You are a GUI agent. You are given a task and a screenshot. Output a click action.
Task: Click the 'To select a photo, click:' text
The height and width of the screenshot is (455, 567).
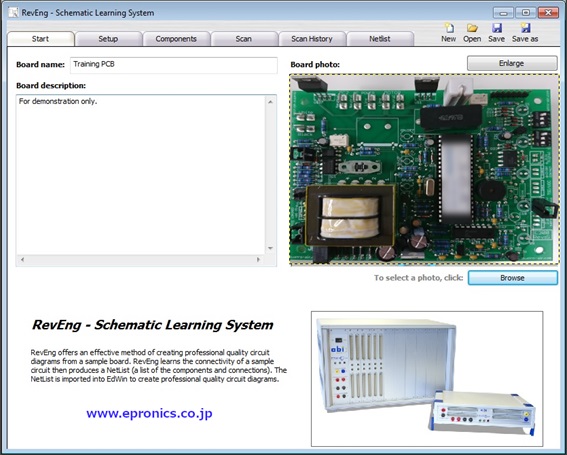[x=418, y=278]
